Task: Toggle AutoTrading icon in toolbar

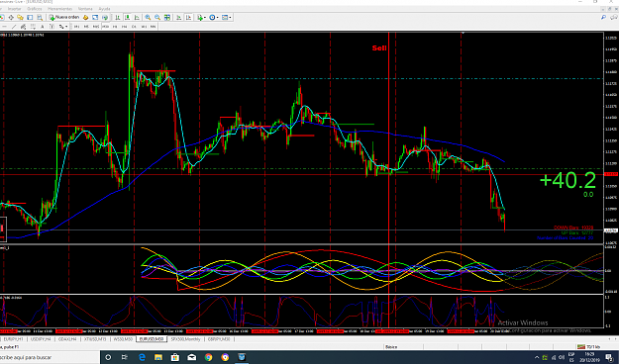Action: (105, 18)
